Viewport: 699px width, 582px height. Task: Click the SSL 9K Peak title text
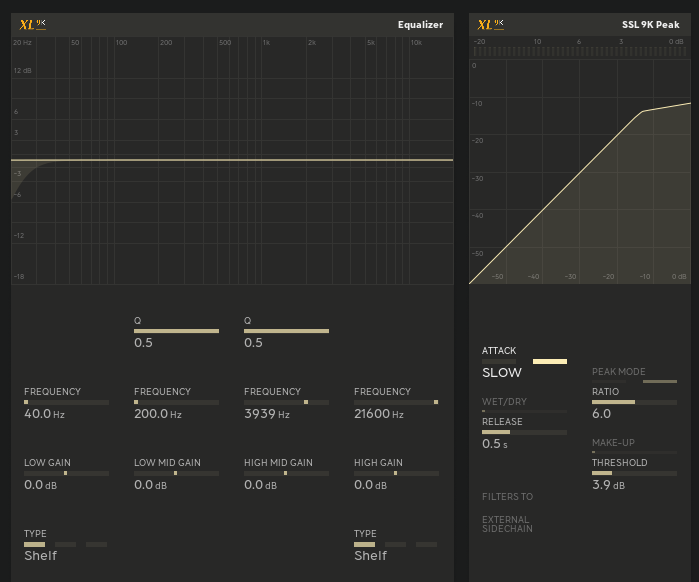click(x=650, y=25)
